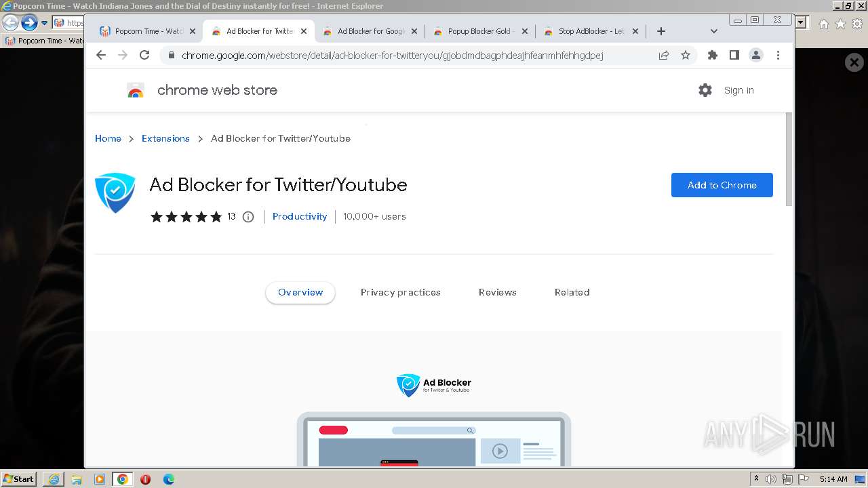Viewport: 868px width, 488px height.
Task: Click Internet Explorer forward button
Action: click(29, 23)
